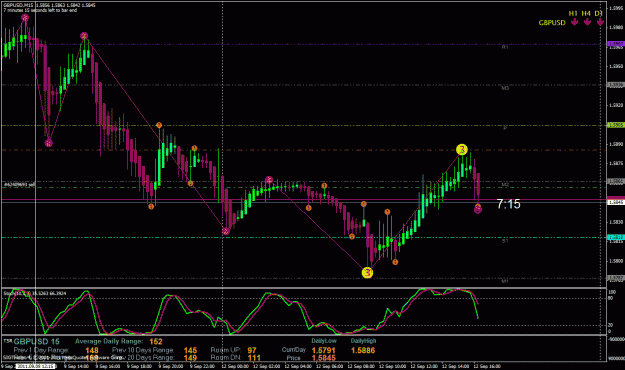Click the DailyHigh column header
Viewport: 625px width, 370px height.
[x=363, y=341]
